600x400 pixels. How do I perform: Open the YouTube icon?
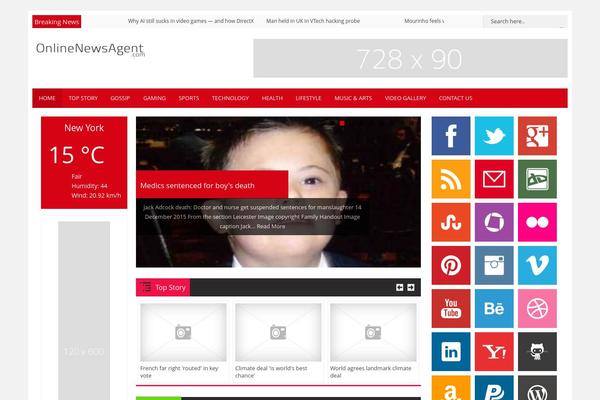point(451,309)
